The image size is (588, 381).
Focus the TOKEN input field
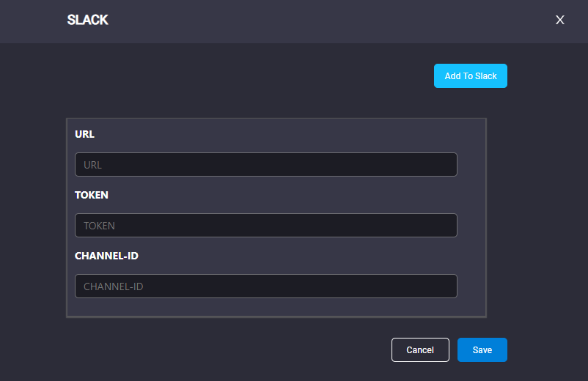tap(266, 225)
